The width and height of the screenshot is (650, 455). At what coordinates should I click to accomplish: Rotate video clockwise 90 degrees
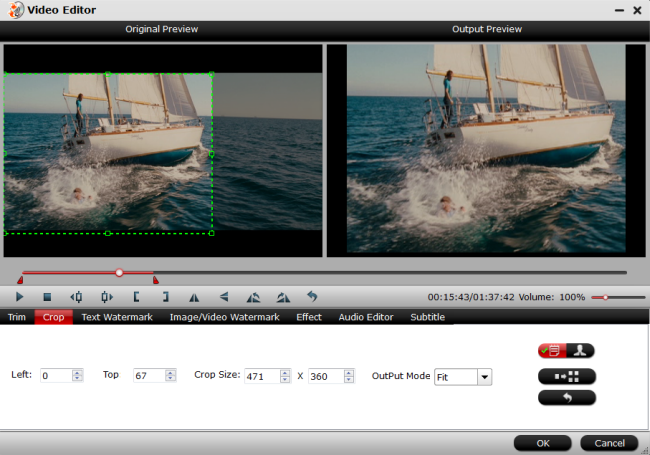pos(283,297)
